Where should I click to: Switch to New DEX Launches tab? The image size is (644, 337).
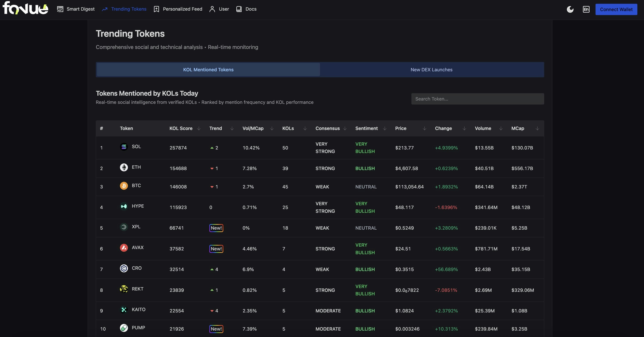[x=431, y=70]
